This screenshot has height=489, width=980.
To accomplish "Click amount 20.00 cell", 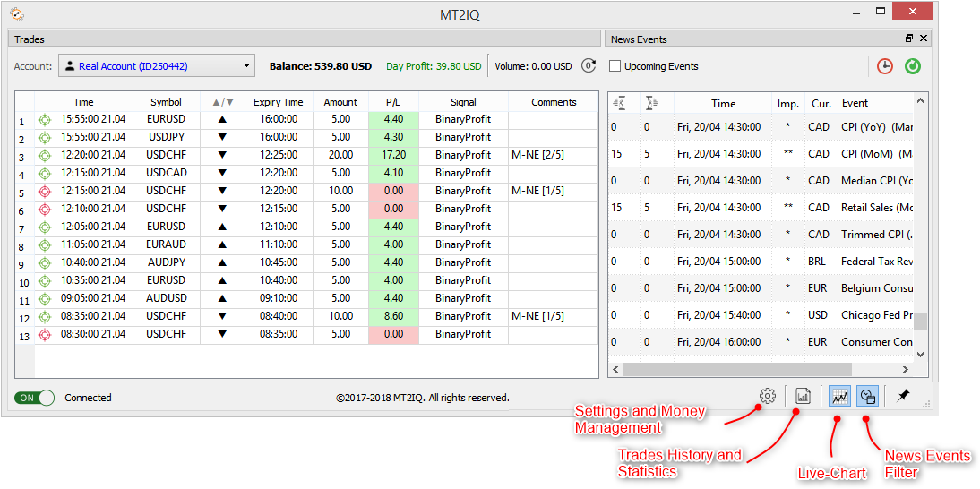I will [340, 154].
